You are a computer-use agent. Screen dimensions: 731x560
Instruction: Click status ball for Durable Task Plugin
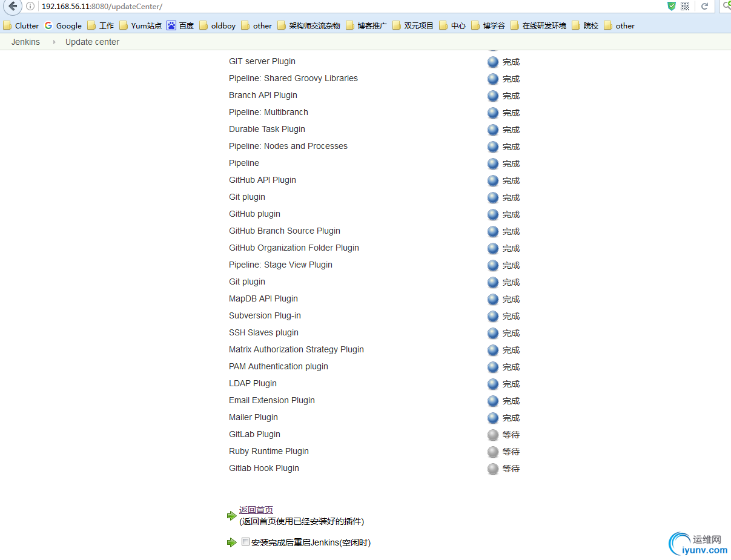[493, 130]
